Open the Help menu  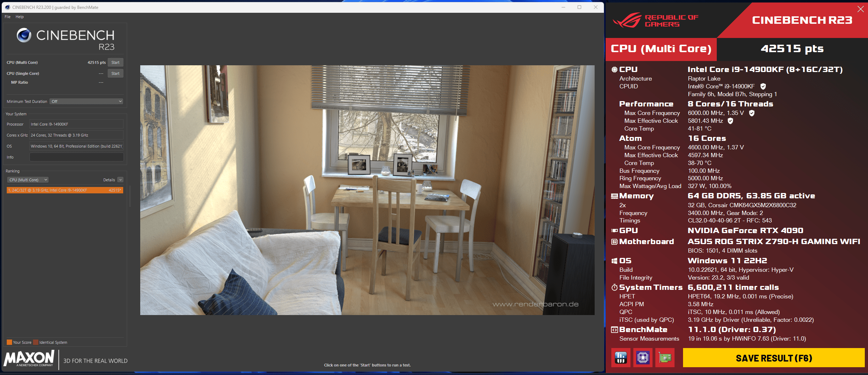coord(20,17)
